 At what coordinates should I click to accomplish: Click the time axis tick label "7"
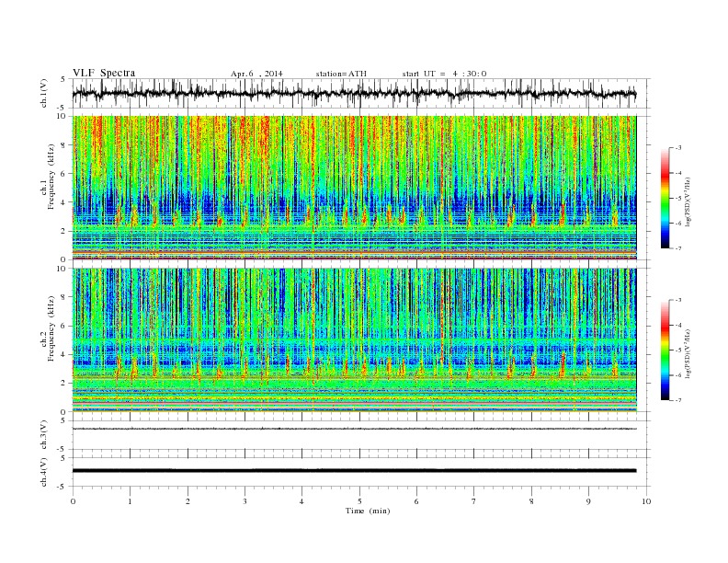(x=474, y=501)
